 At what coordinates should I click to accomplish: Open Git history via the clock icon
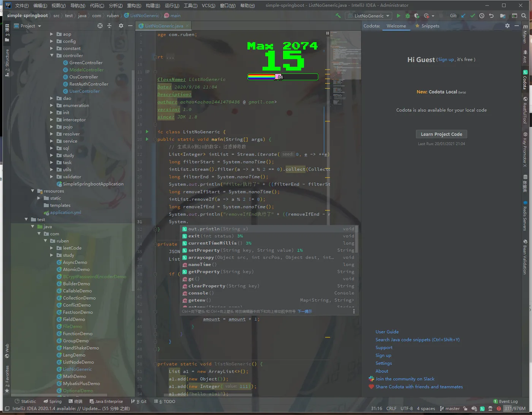pos(481,16)
